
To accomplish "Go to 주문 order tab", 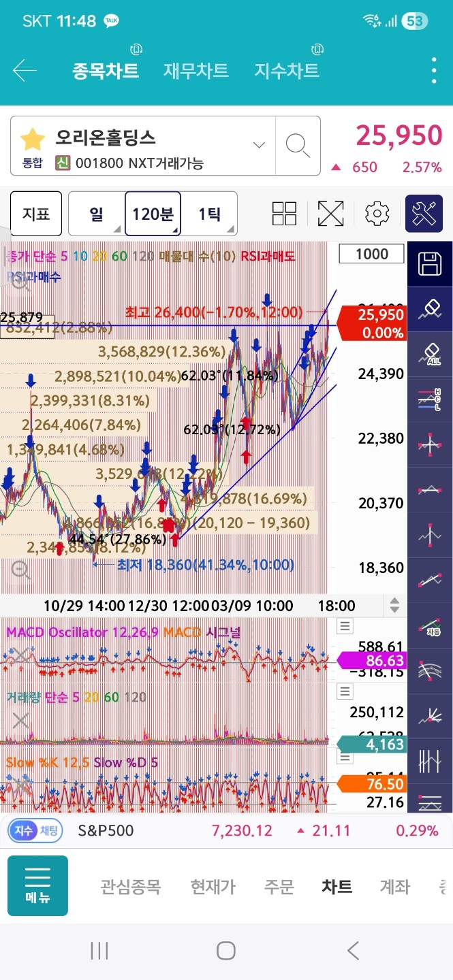I will [x=279, y=886].
